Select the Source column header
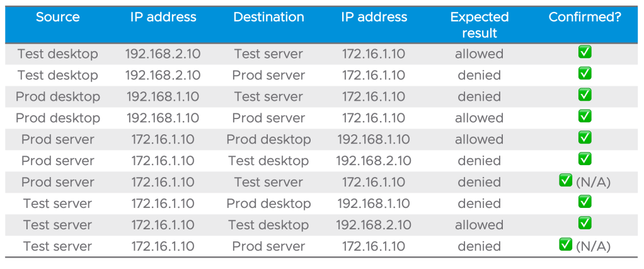This screenshot has height=269, width=644. 57,17
